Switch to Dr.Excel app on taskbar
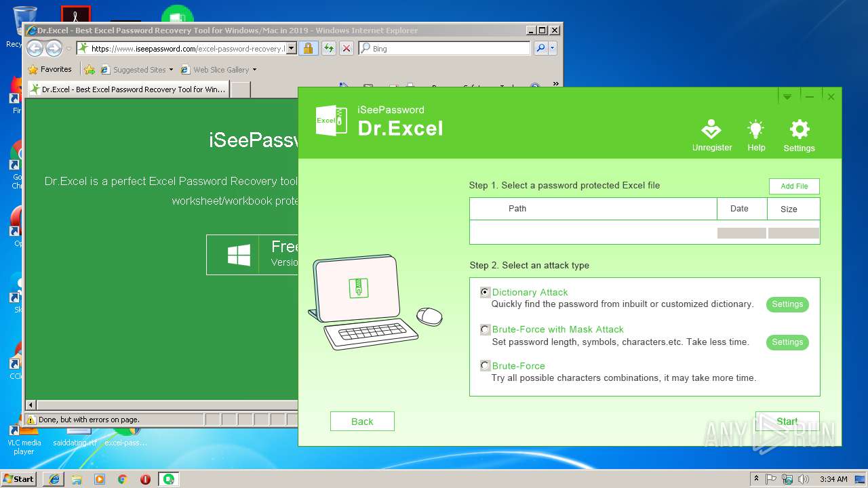868x488 pixels. tap(169, 479)
